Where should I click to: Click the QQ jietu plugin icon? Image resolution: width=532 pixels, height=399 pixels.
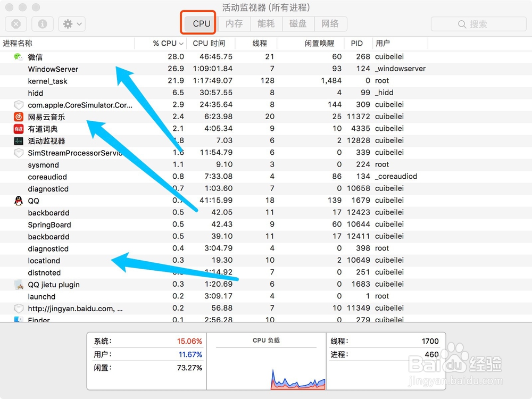coord(18,284)
